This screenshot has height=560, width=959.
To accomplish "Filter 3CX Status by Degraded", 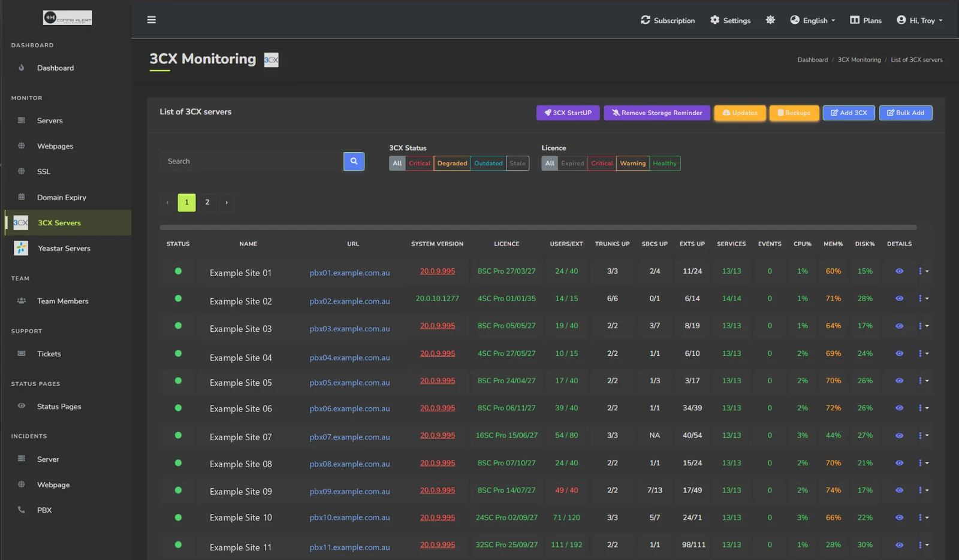I will 452,164.
